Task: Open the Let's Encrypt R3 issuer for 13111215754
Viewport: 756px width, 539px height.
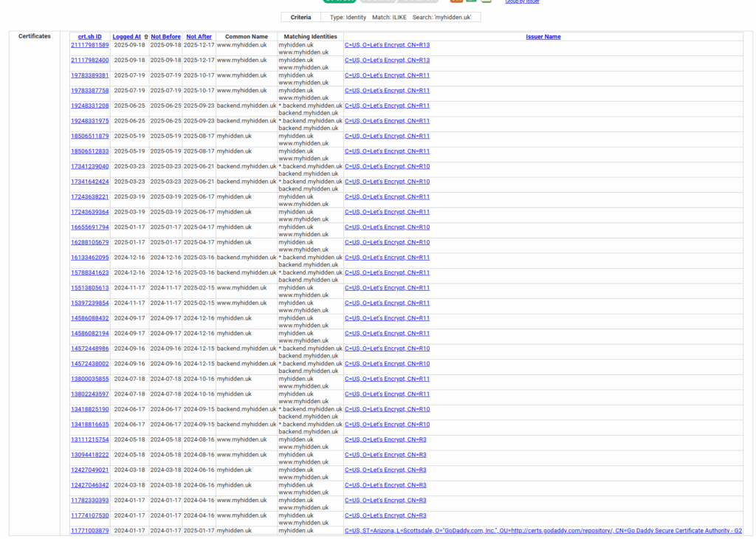Action: point(385,439)
